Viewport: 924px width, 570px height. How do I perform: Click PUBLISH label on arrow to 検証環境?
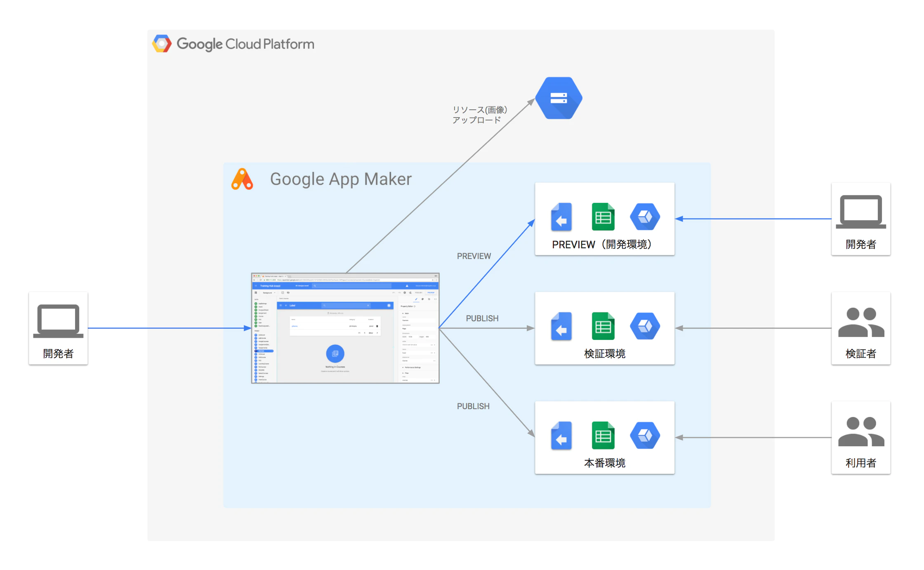[x=482, y=318]
